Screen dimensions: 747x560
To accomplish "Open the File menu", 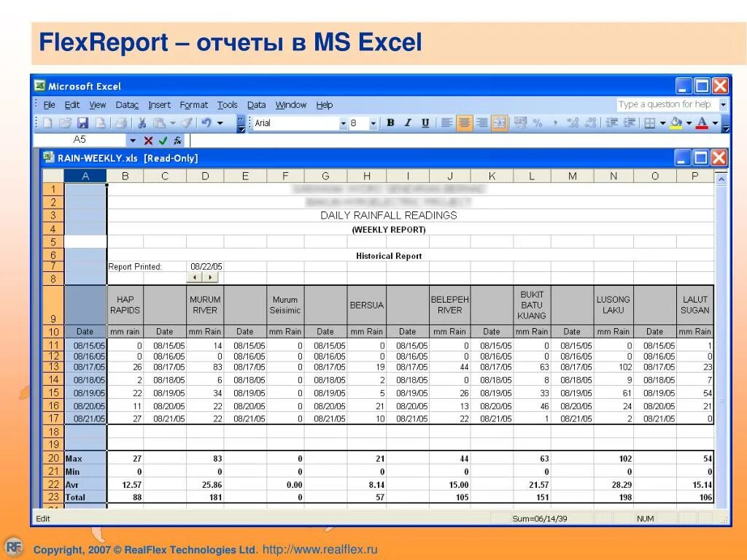I will 49,105.
